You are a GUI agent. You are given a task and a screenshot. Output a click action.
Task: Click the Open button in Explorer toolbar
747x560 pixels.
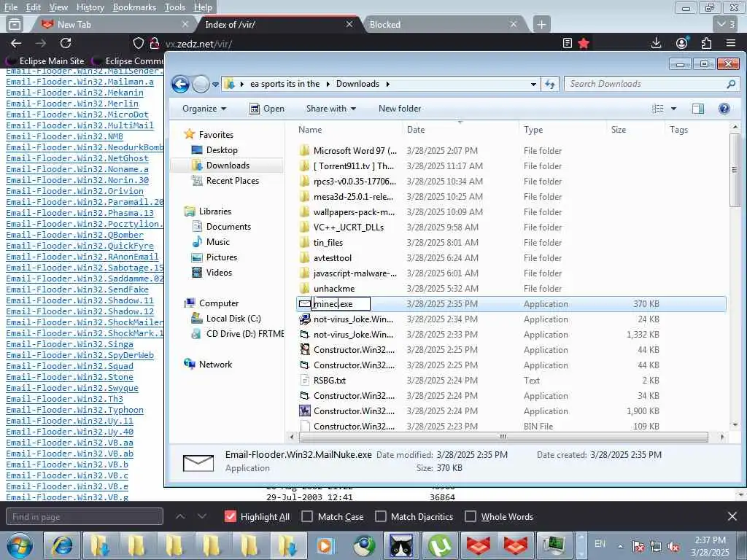[x=267, y=109]
